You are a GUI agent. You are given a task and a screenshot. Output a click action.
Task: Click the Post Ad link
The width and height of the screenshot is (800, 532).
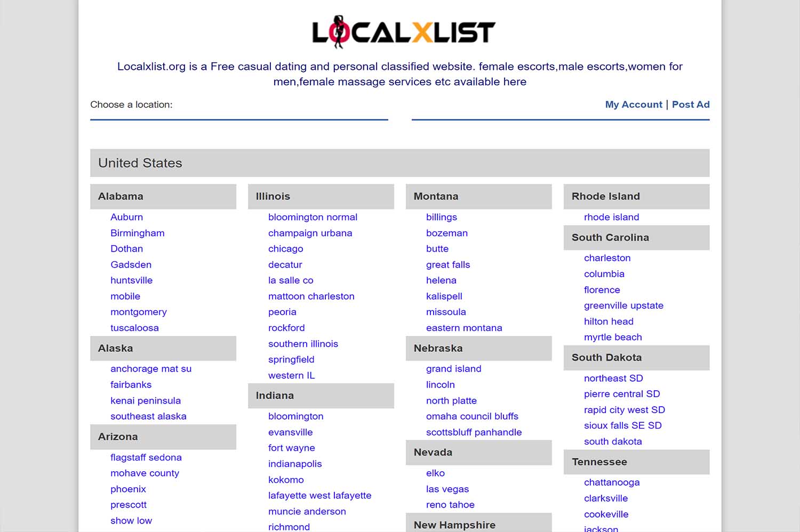(x=691, y=104)
